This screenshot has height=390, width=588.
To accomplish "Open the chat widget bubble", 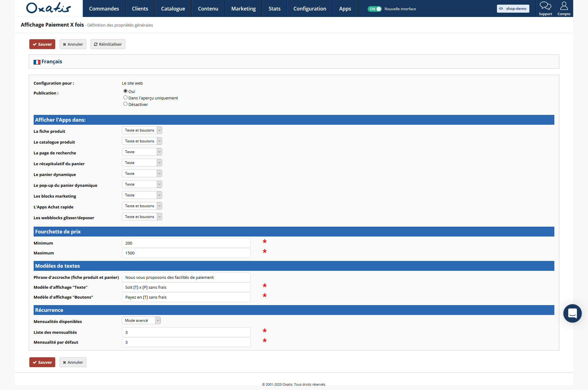I will (x=572, y=313).
